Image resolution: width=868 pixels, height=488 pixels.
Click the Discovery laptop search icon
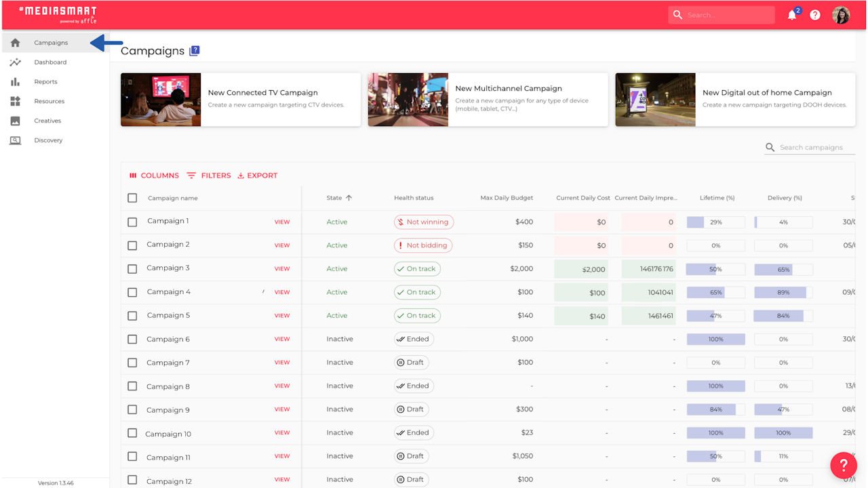click(15, 140)
